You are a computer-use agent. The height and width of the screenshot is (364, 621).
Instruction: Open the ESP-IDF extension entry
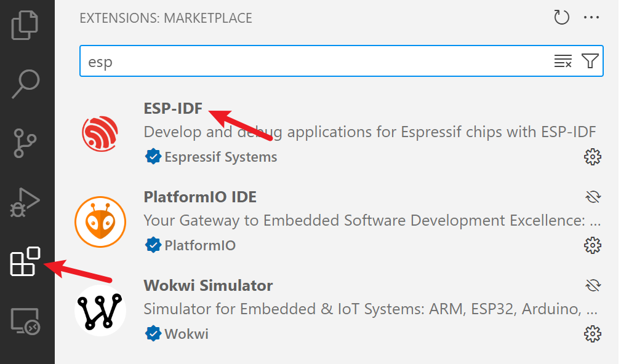pos(338,132)
